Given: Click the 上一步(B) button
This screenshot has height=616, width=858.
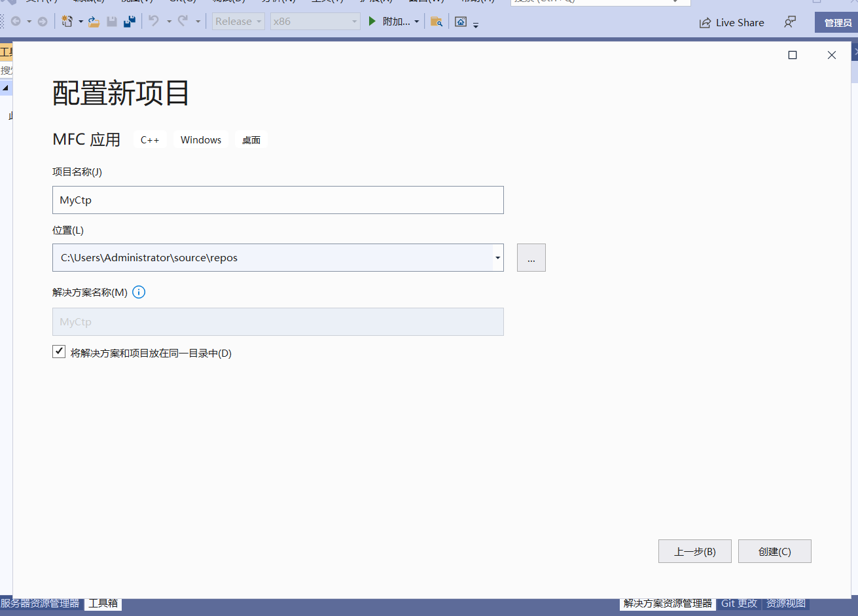Looking at the screenshot, I should click(694, 551).
